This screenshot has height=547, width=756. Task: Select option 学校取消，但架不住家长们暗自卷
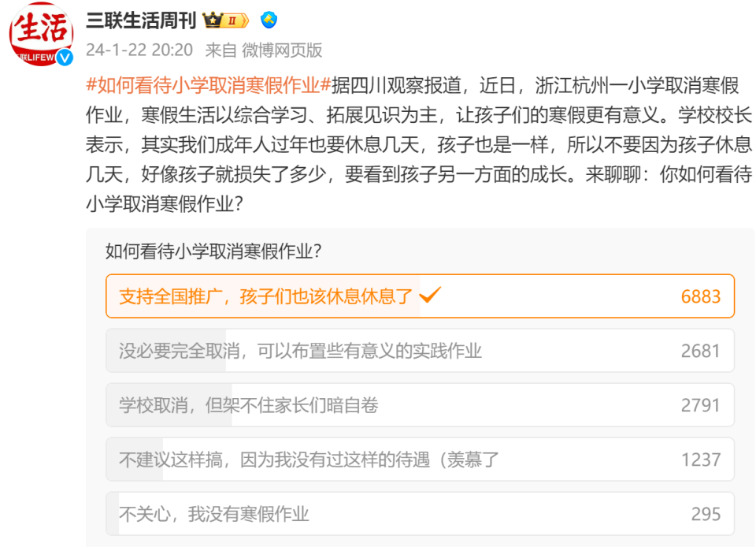[x=420, y=405]
